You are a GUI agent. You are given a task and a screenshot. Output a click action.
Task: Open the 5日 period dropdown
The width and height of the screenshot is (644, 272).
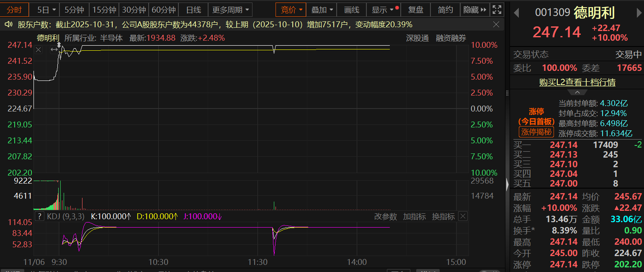[45, 10]
